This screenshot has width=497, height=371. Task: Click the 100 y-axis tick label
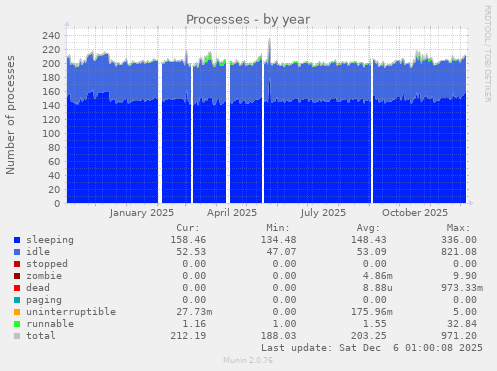coord(51,134)
